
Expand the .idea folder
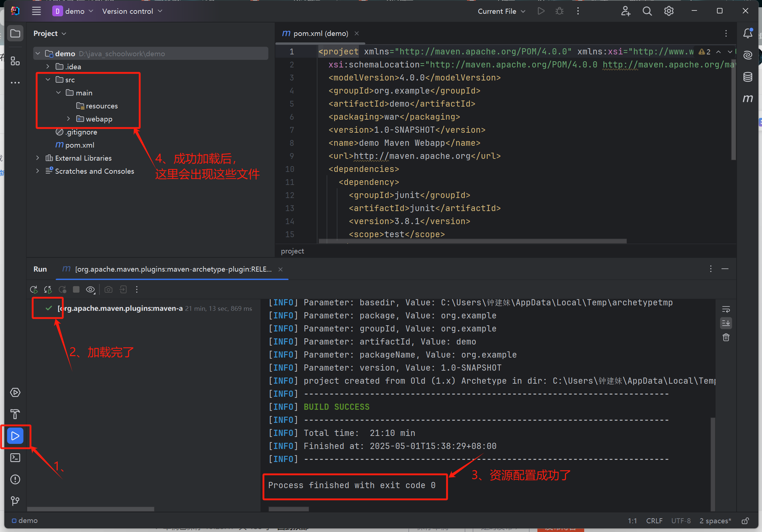tap(48, 67)
